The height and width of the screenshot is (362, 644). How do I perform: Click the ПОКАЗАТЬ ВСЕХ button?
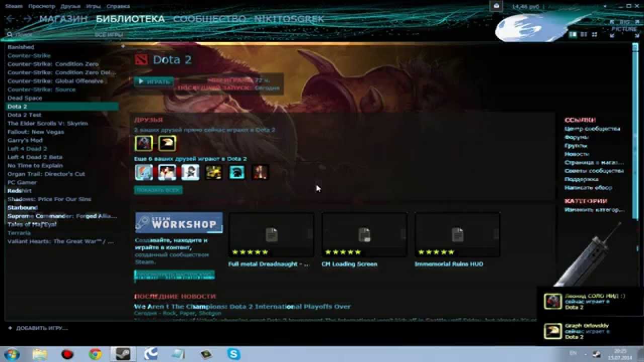tap(158, 190)
